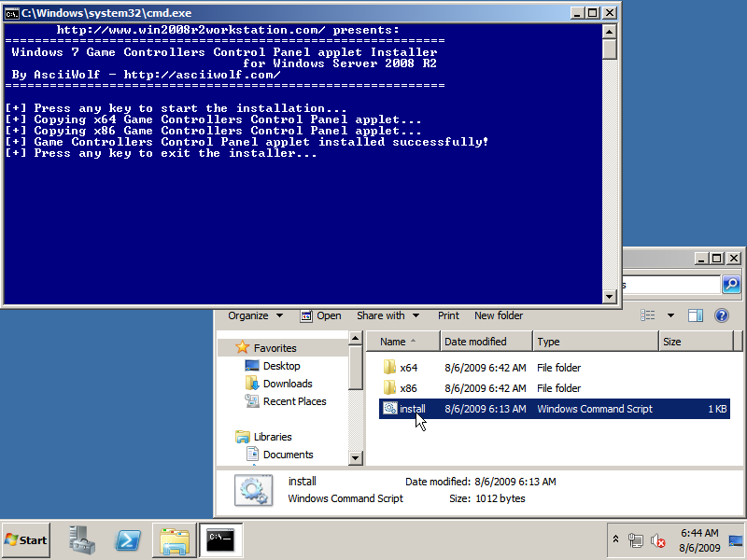Open Recent Places in the navigation pane
Image resolution: width=747 pixels, height=560 pixels.
(294, 401)
